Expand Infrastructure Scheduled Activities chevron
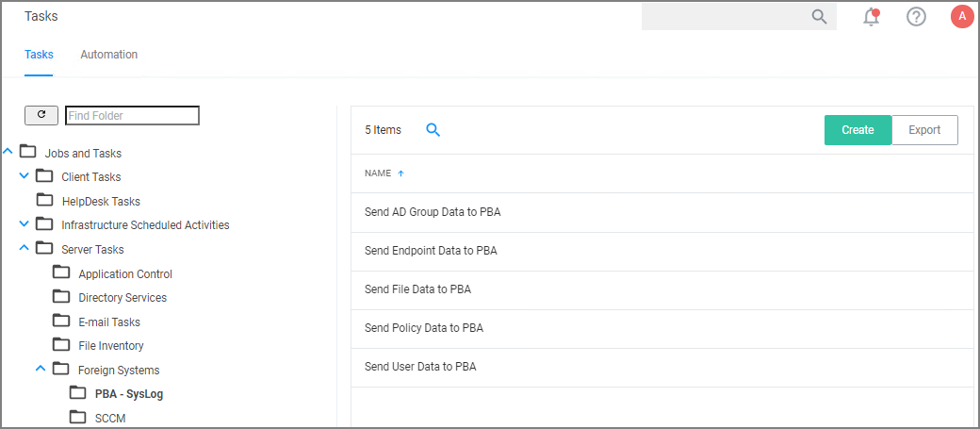Screen dimensions: 980x429 tap(24, 224)
